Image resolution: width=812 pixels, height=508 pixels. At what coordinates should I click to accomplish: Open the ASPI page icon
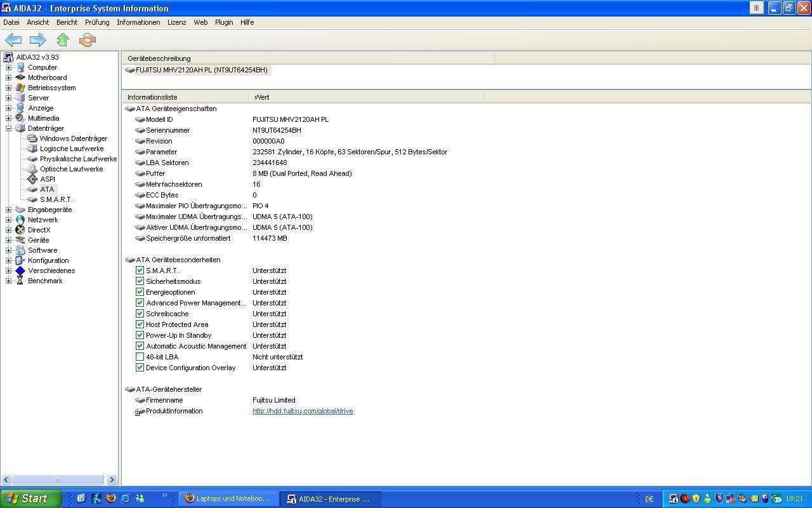[x=32, y=179]
